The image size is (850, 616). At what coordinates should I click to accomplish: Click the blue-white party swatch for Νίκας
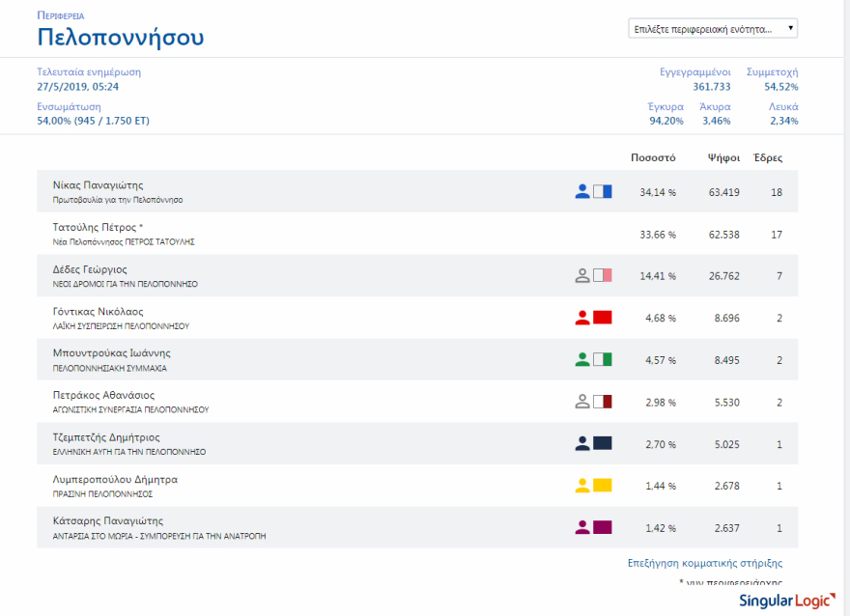click(x=603, y=191)
